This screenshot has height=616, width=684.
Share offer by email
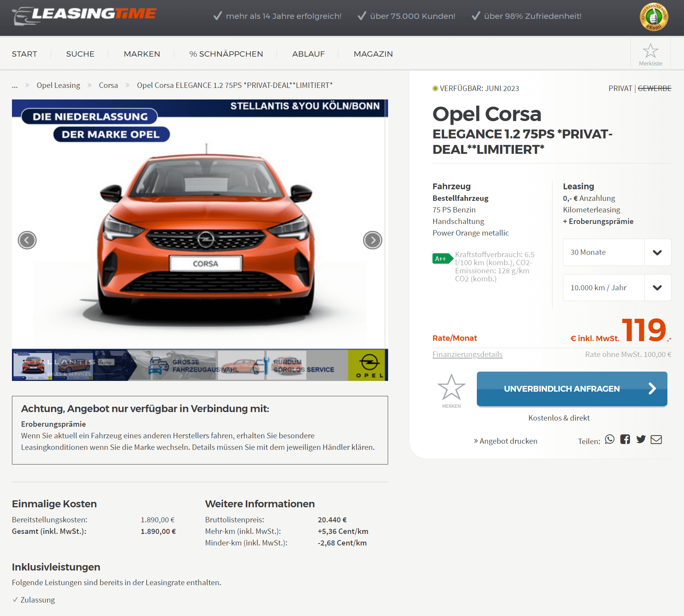click(x=656, y=439)
